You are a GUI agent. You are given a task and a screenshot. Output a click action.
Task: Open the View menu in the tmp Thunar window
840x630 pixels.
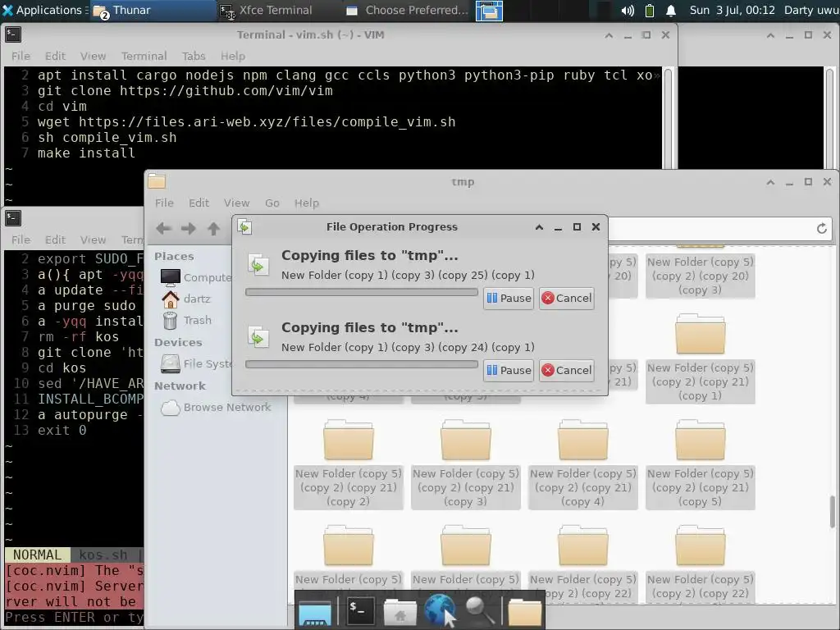tap(236, 203)
